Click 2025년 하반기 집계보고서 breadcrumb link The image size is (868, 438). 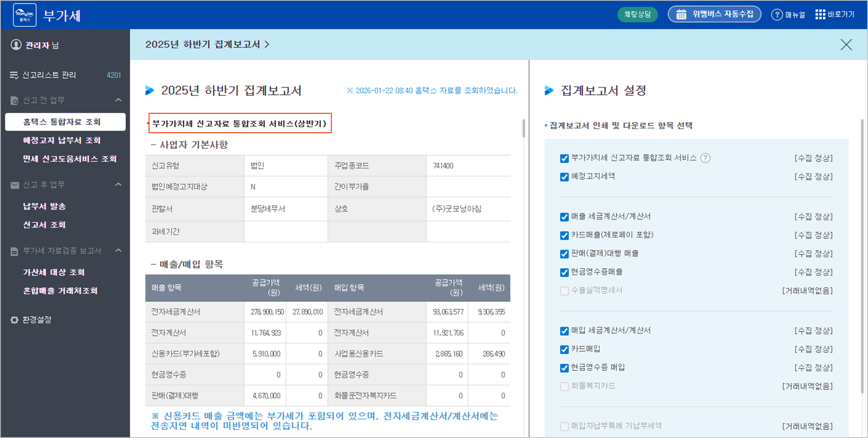click(207, 44)
